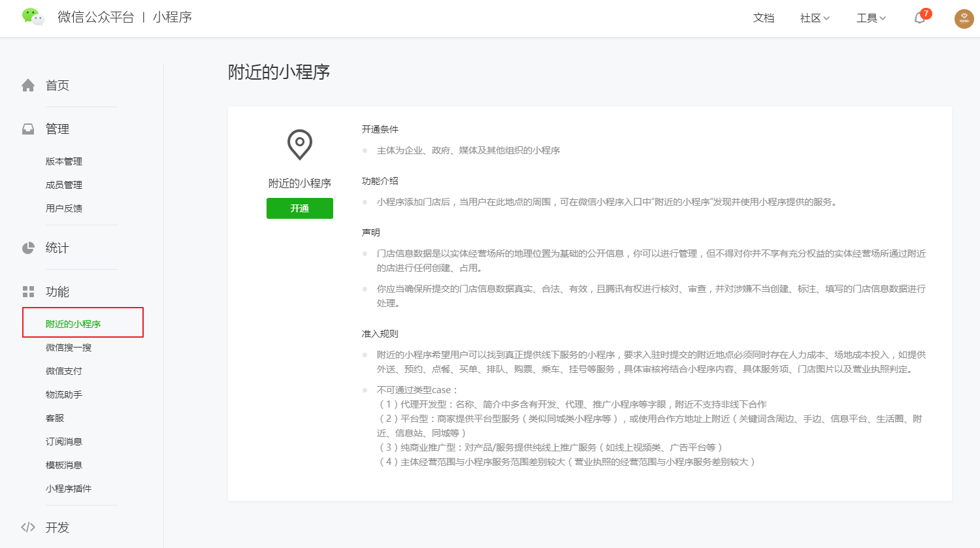Click the location pin icon
This screenshot has height=548, width=980.
coord(300,144)
